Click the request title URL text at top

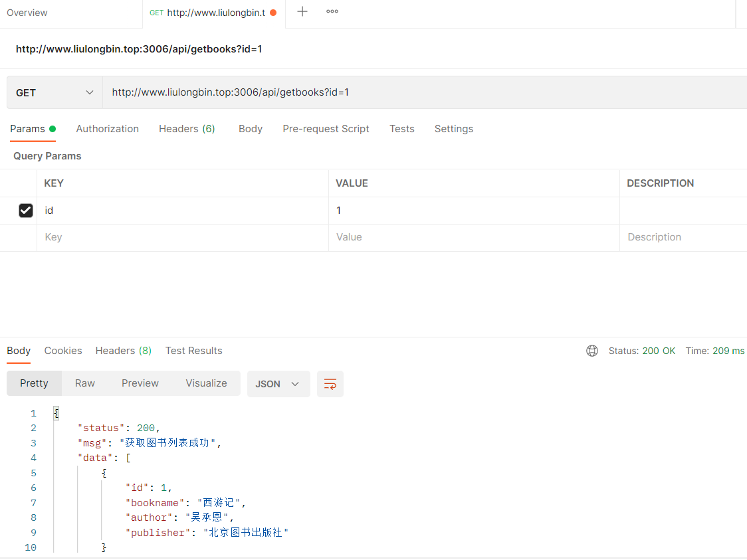point(139,49)
